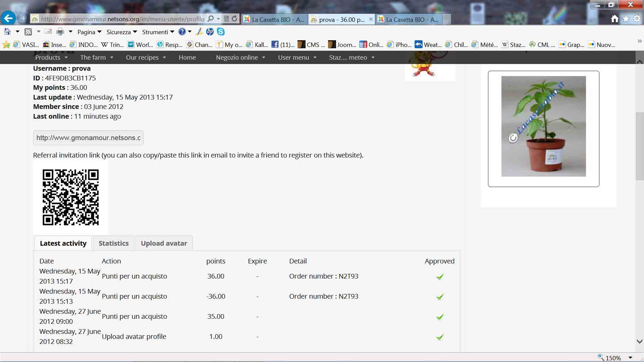644x362 pixels.
Task: Switch to the Statistics tab
Action: pyautogui.click(x=113, y=243)
